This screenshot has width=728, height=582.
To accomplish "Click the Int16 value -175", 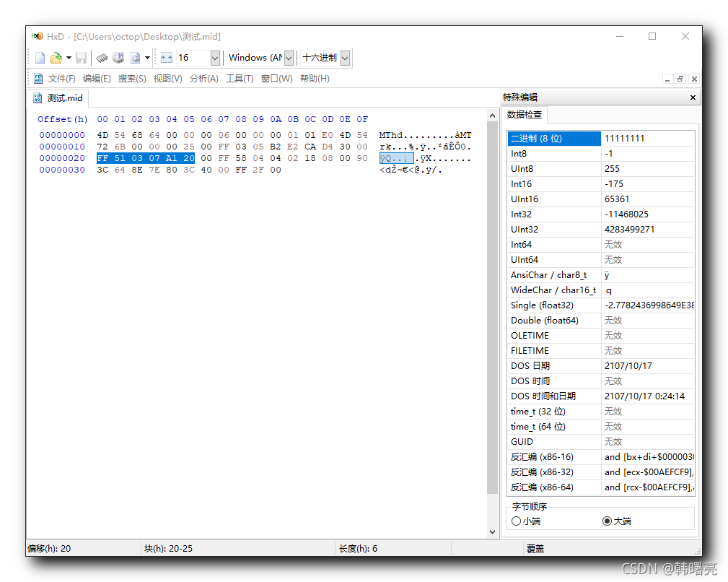I will click(614, 184).
